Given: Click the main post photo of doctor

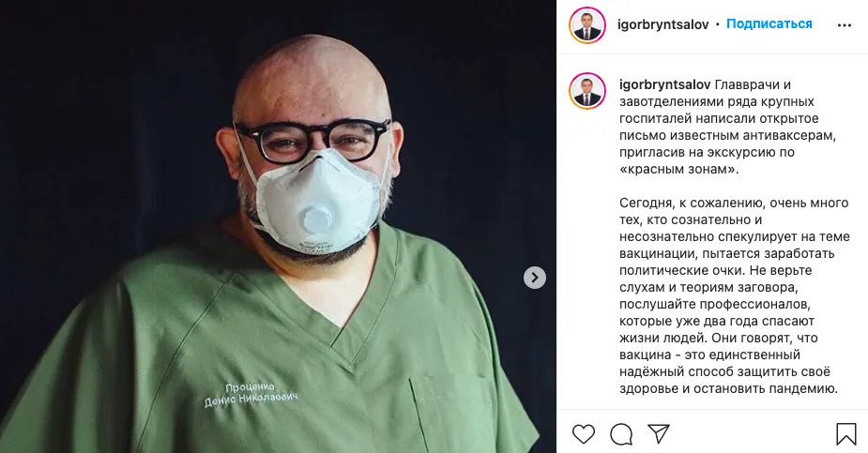Looking at the screenshot, I should [x=278, y=227].
